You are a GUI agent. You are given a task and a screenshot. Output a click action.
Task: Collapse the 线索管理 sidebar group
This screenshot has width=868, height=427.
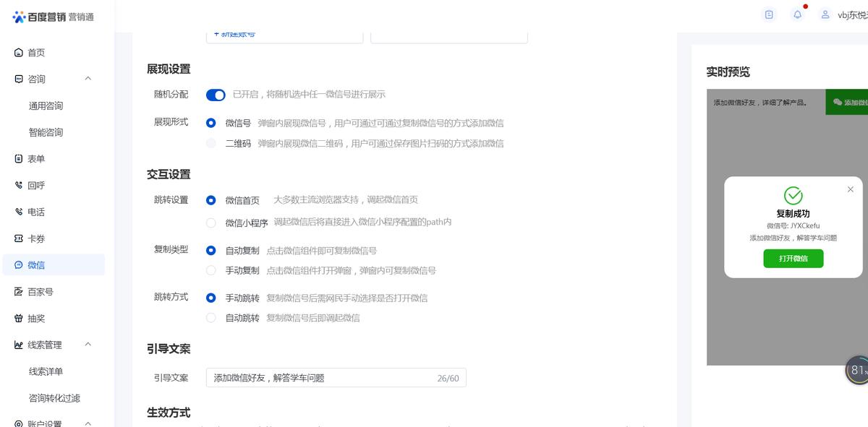(88, 345)
